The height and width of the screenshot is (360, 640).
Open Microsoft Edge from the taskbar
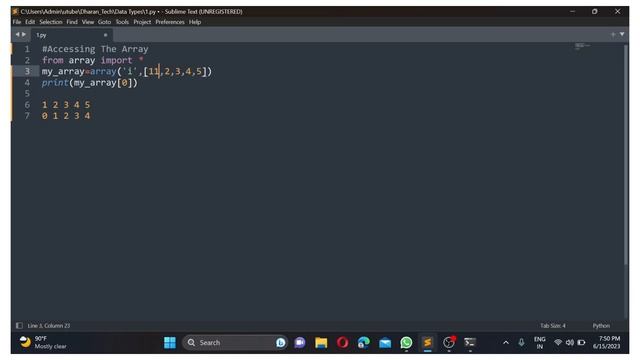coord(364,342)
